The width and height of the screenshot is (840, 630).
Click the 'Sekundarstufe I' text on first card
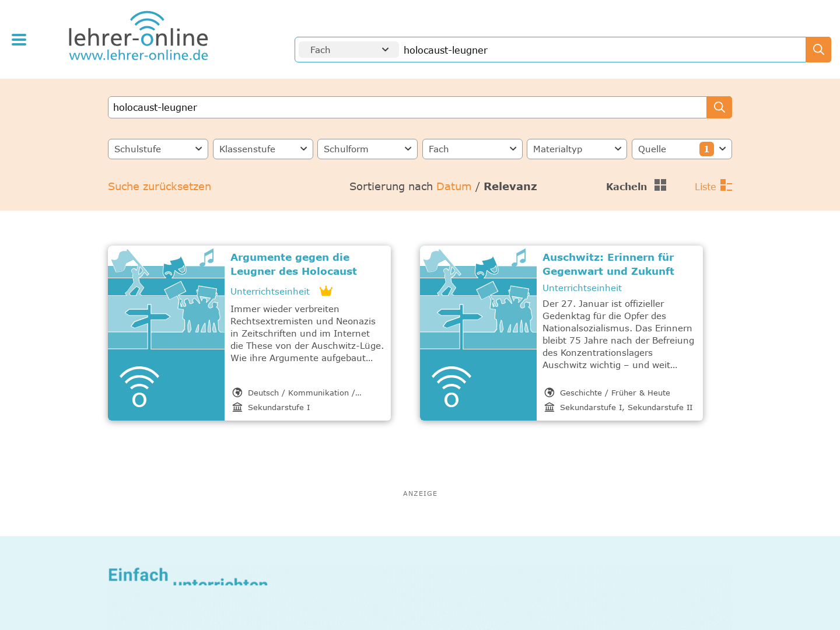coord(279,407)
